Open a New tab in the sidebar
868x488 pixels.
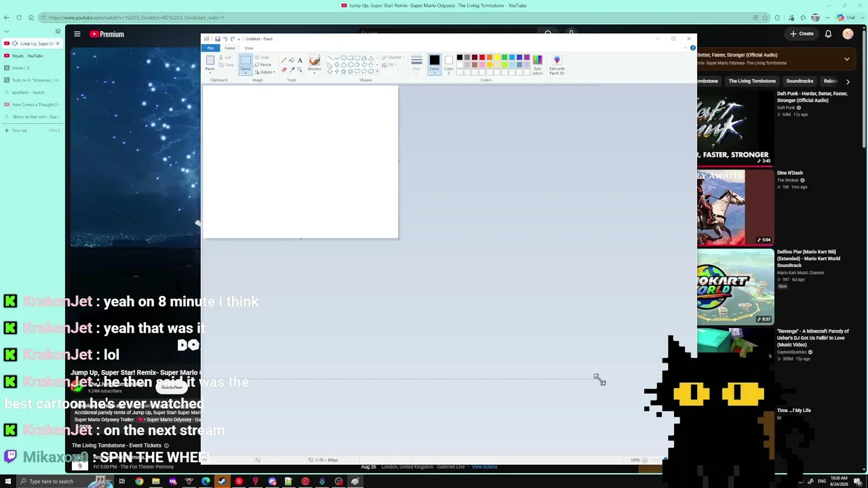(x=32, y=130)
